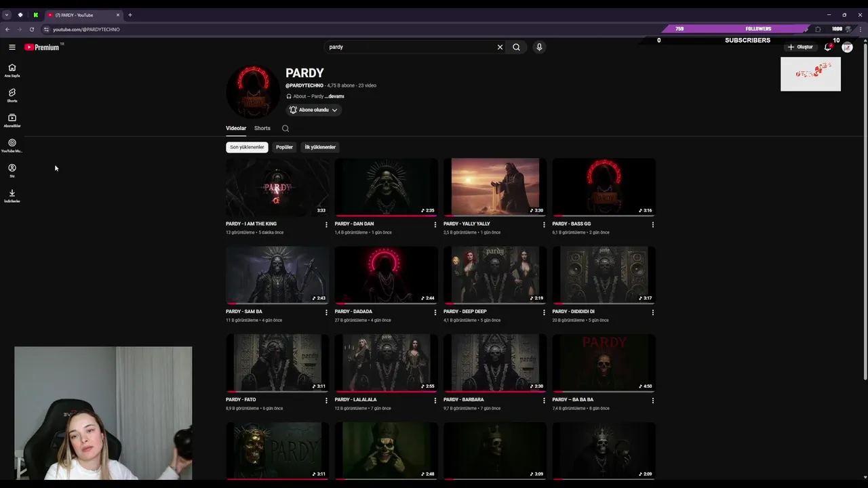Select the Popüler filter chip
The width and height of the screenshot is (868, 488).
[x=285, y=147]
